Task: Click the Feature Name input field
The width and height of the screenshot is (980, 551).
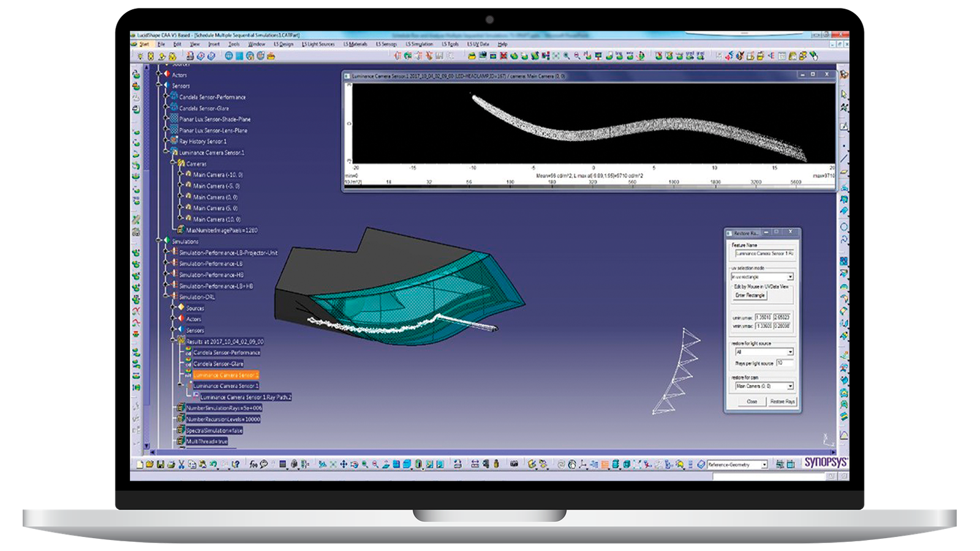Action: click(764, 253)
